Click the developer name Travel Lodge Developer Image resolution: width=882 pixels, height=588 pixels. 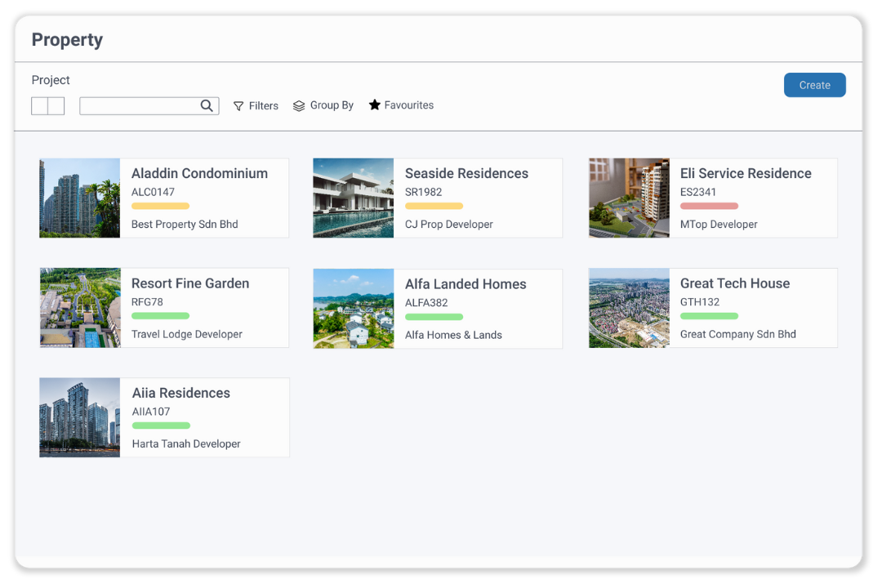187,334
